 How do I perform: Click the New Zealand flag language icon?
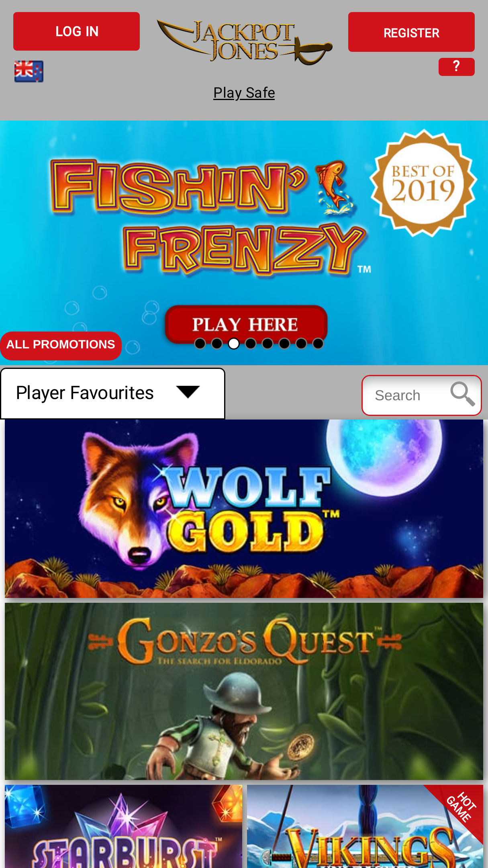pyautogui.click(x=29, y=72)
